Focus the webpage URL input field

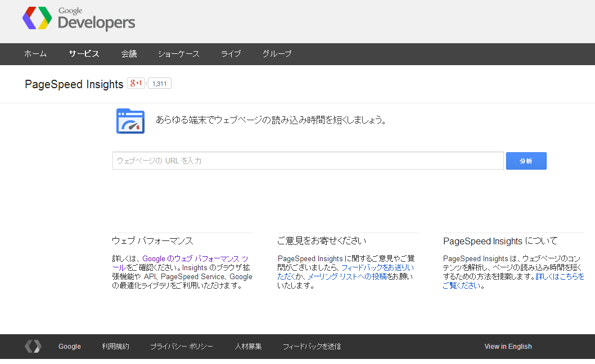pyautogui.click(x=308, y=161)
